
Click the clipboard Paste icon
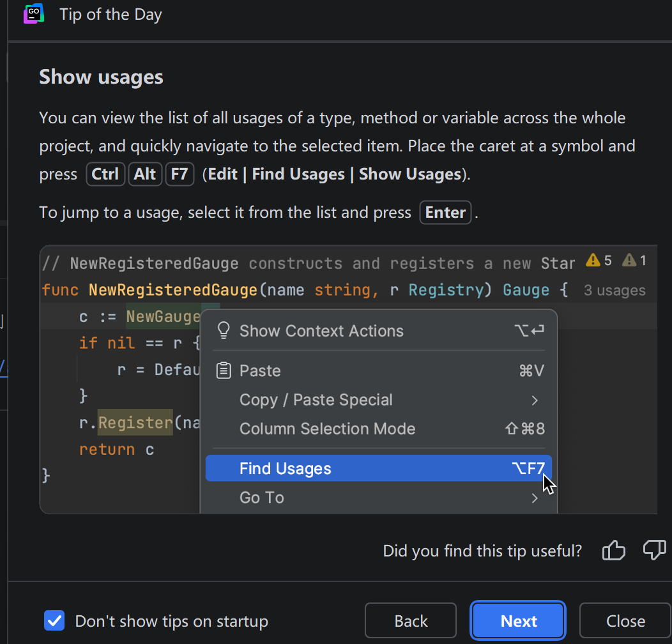click(x=224, y=371)
